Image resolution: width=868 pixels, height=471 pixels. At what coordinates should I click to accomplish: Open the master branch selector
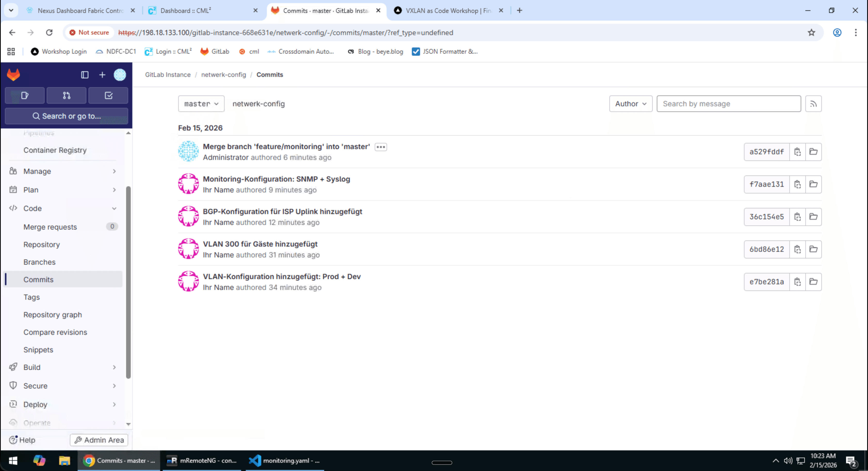point(201,103)
